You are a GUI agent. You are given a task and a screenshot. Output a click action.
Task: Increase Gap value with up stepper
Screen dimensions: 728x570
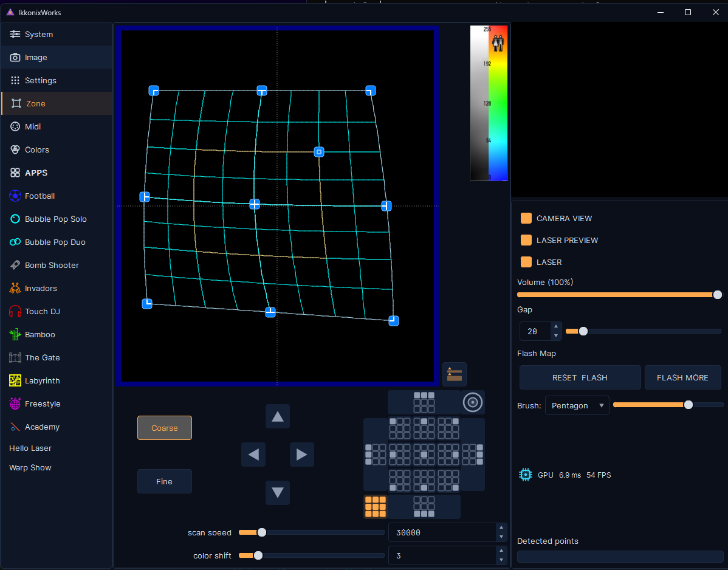556,328
